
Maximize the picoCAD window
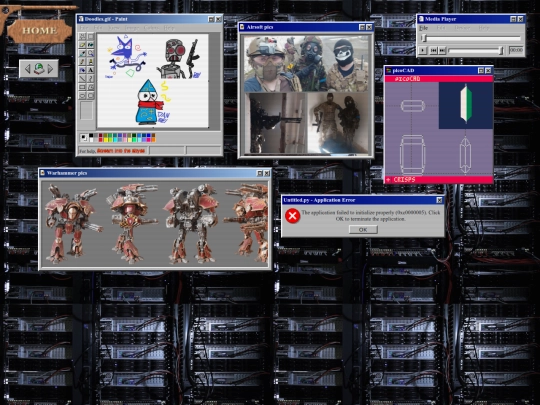point(481,71)
